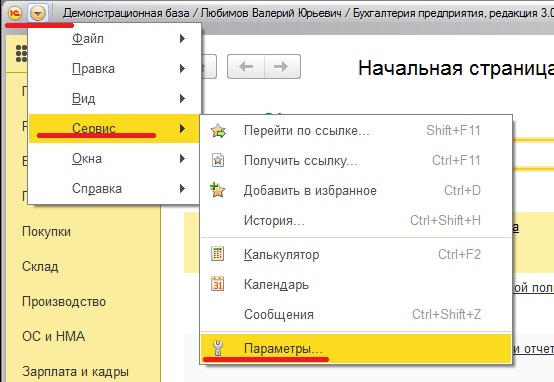This screenshot has width=554, height=382.
Task: Expand the Окна submenu arrow
Action: [182, 158]
